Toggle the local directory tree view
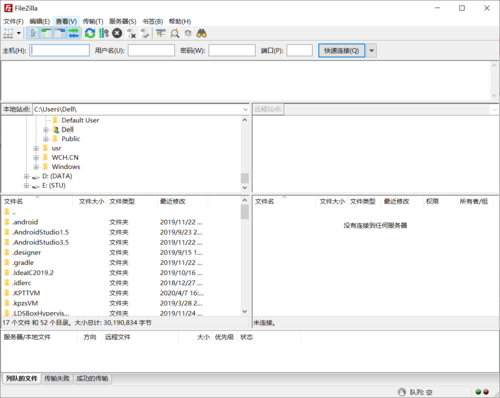This screenshot has height=398, width=500. tap(47, 33)
